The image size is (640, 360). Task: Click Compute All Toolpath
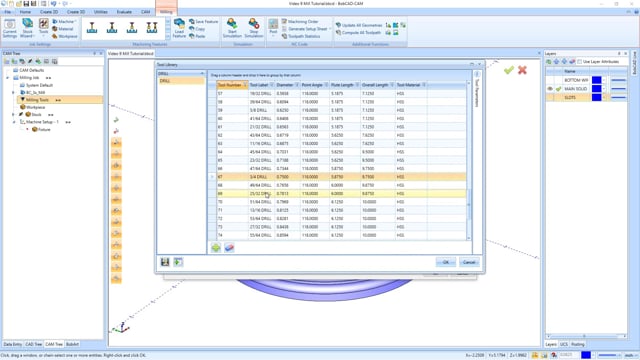[358, 33]
